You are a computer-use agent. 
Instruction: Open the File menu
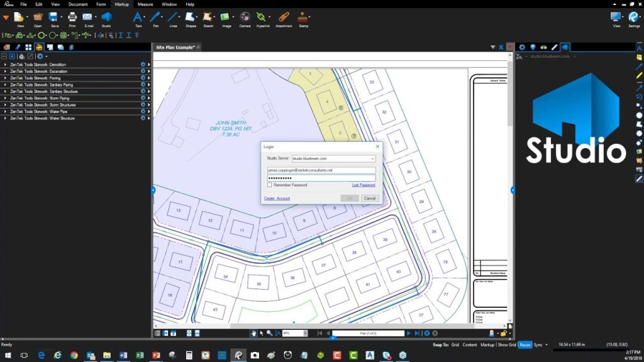tap(23, 4)
